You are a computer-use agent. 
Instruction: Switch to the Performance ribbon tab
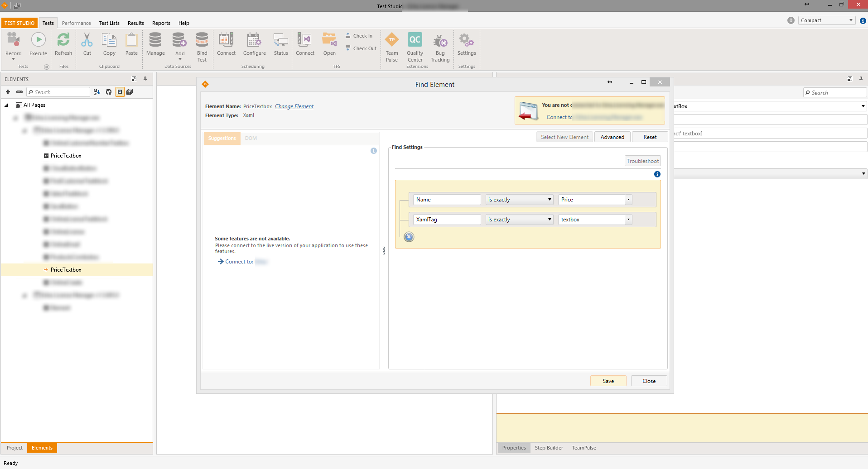click(76, 23)
